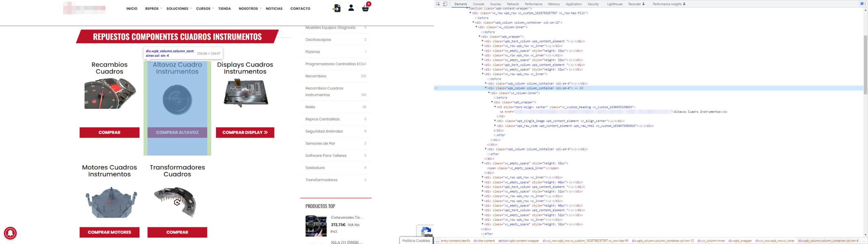
Task: Expand the CURSOS menu dropdown arrow
Action: tap(213, 8)
